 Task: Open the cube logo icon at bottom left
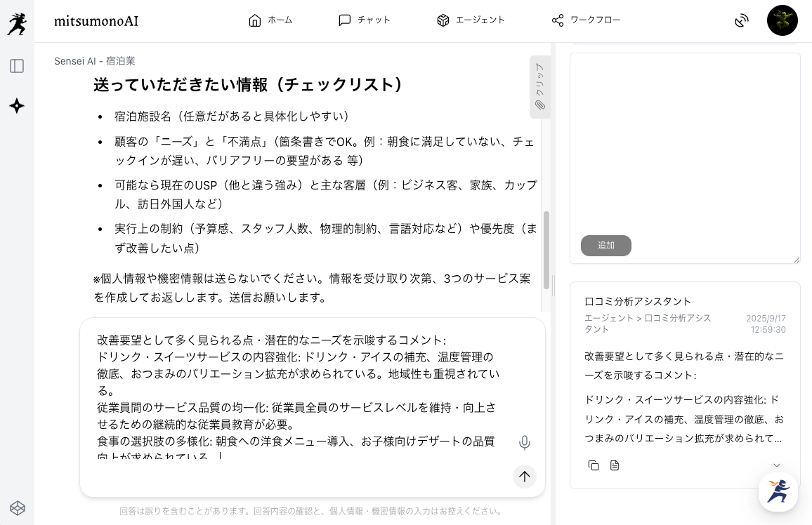point(17,507)
